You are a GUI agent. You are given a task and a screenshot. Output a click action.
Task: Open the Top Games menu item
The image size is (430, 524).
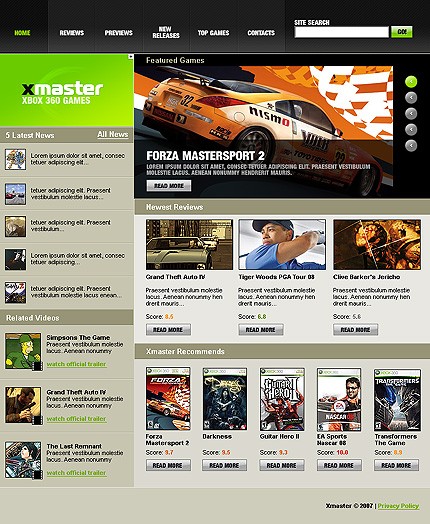[213, 33]
